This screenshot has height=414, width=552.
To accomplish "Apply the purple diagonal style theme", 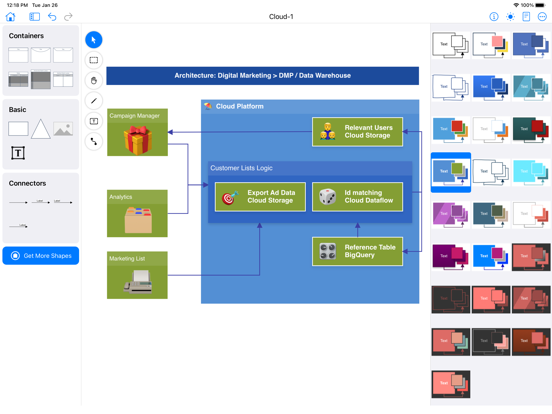I will 451,215.
